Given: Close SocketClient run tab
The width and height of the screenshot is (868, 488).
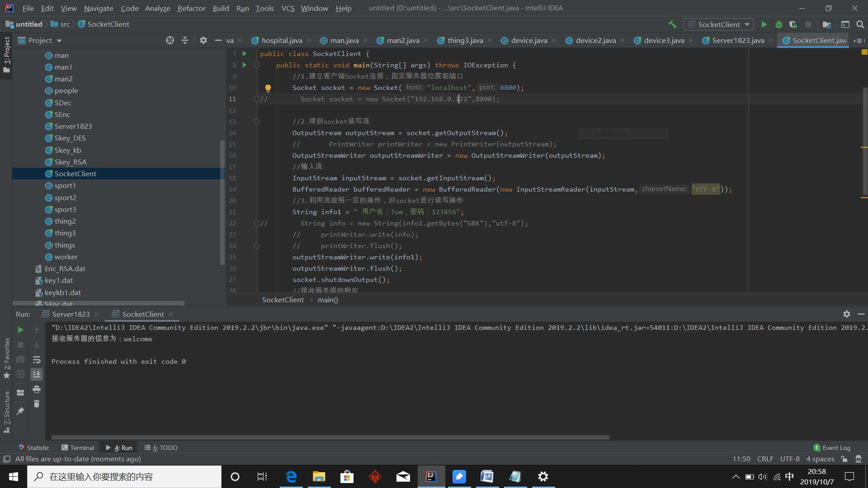Looking at the screenshot, I should 171,314.
